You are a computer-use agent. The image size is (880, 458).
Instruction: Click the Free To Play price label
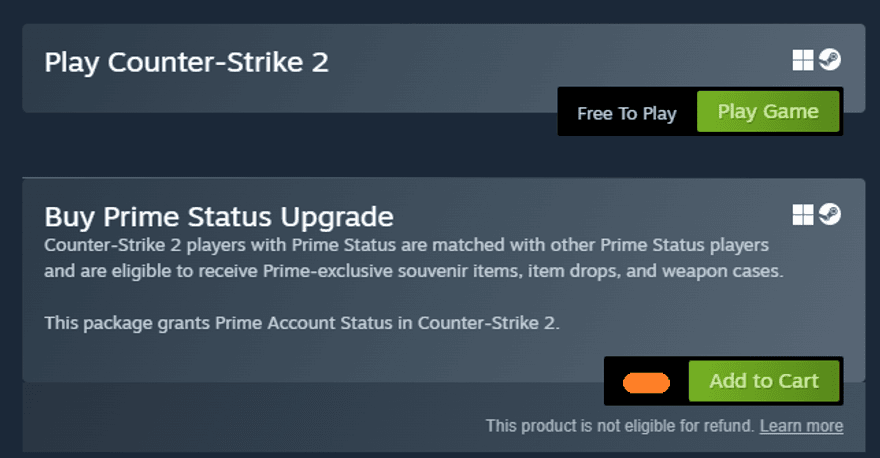pyautogui.click(x=627, y=113)
